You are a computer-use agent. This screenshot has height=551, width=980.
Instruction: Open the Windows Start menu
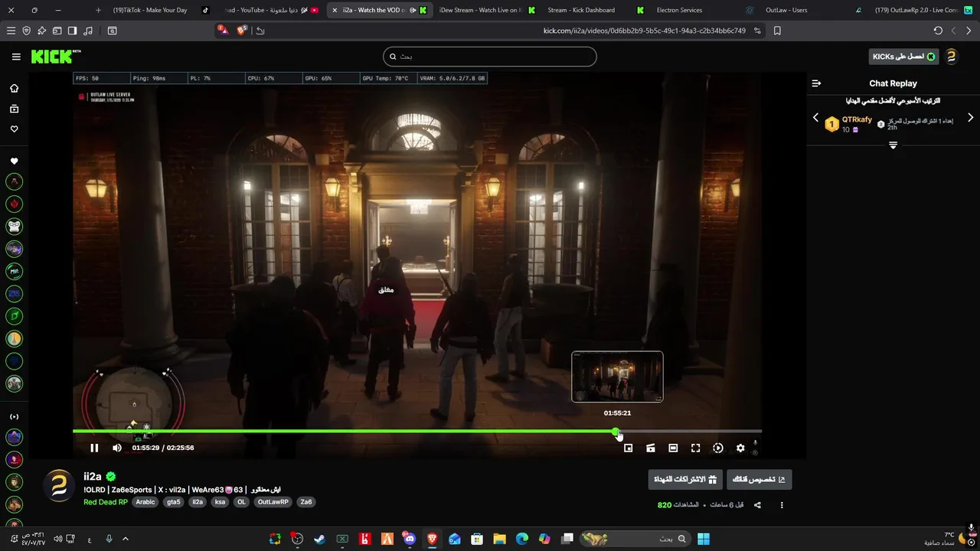[x=703, y=540]
